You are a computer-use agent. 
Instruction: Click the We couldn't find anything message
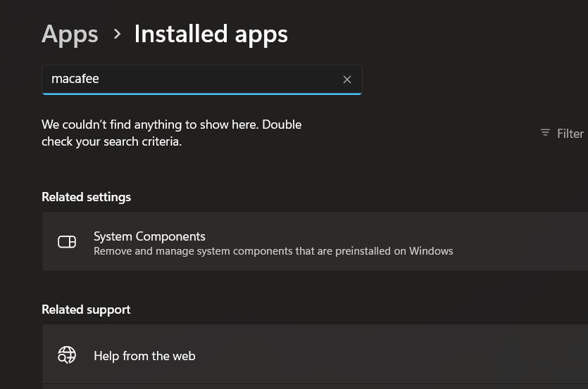click(x=171, y=125)
